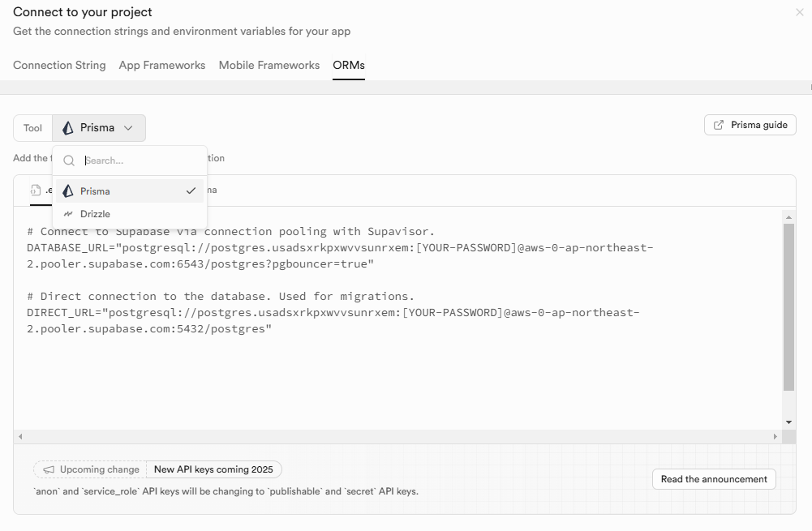
Task: Switch to the Connection String tab
Action: click(59, 65)
